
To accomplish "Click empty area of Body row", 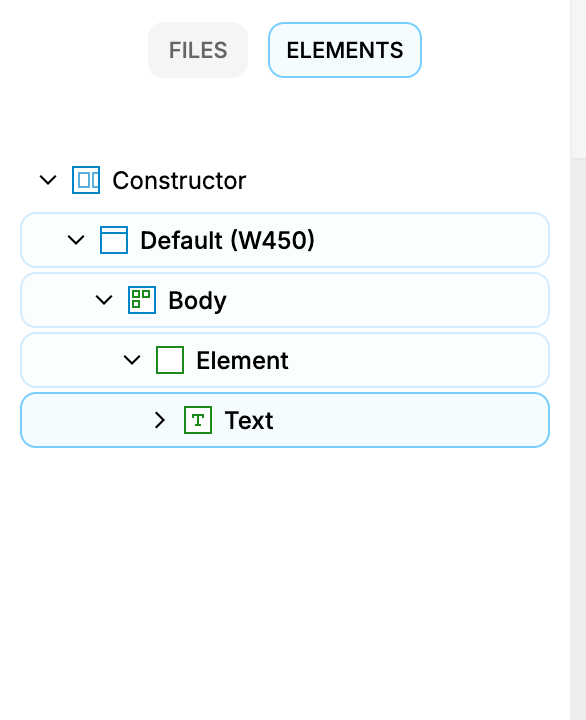I will [x=386, y=300].
